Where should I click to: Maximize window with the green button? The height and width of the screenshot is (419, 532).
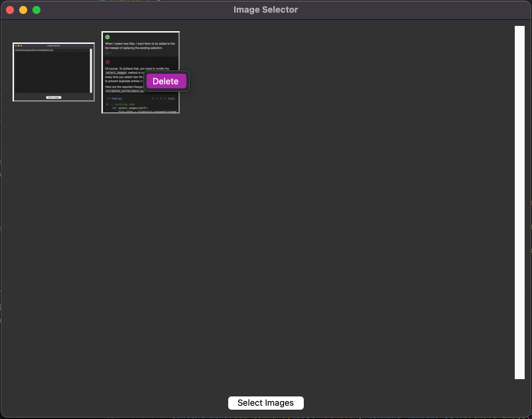pyautogui.click(x=36, y=10)
